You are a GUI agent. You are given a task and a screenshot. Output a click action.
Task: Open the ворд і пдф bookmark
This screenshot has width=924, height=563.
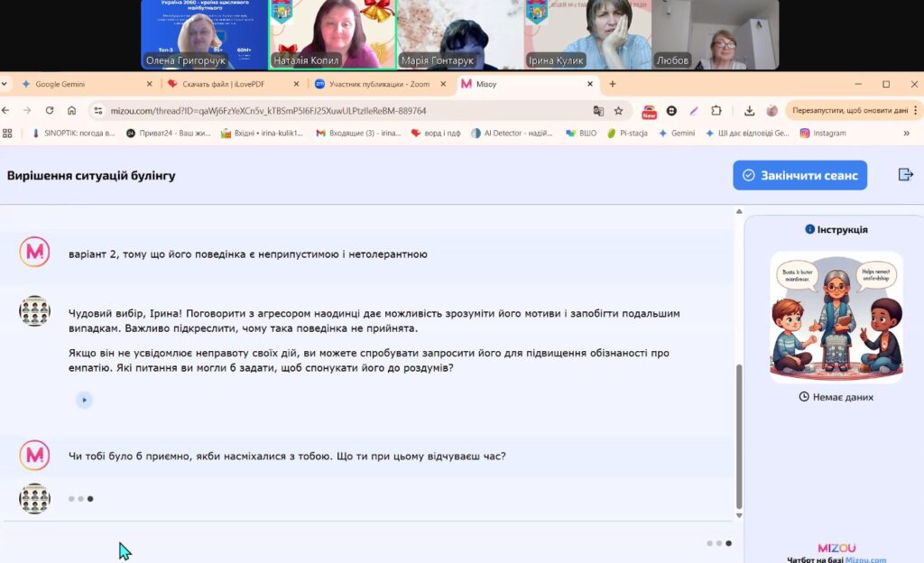(x=436, y=134)
